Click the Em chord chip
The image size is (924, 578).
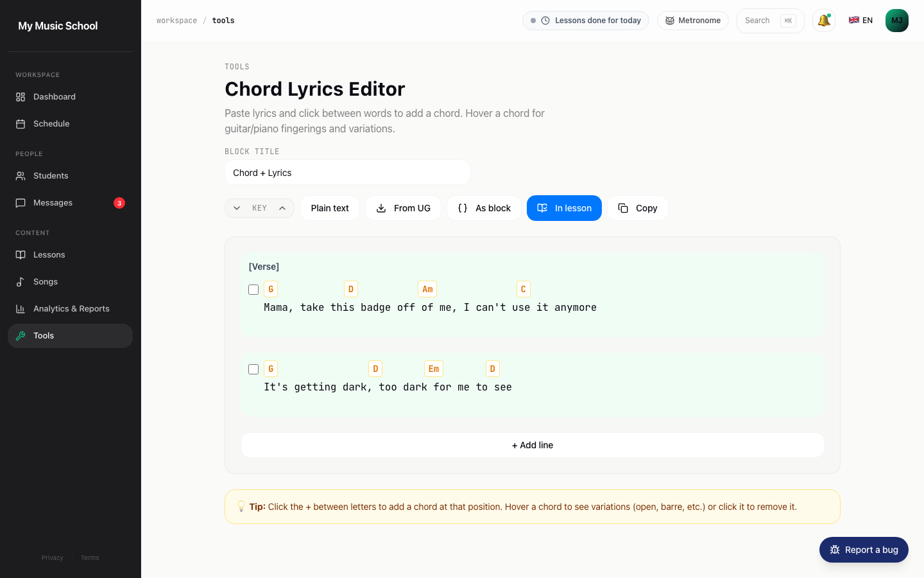click(x=434, y=369)
